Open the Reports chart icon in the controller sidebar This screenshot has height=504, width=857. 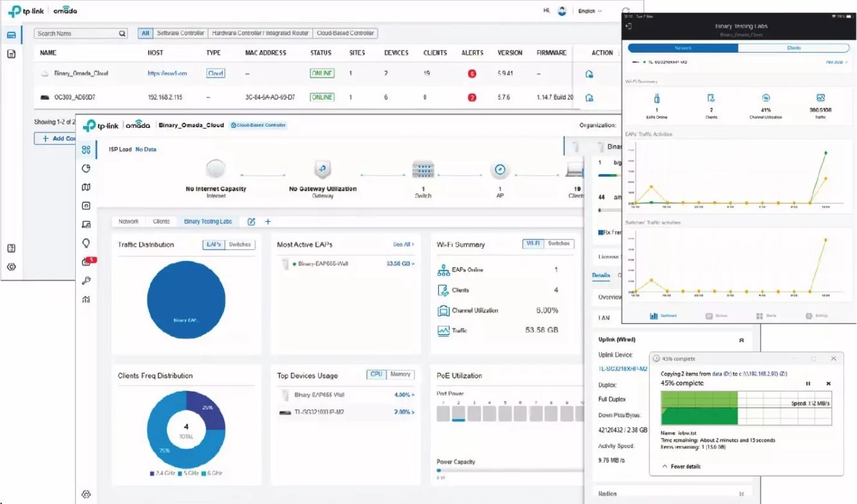[86, 299]
